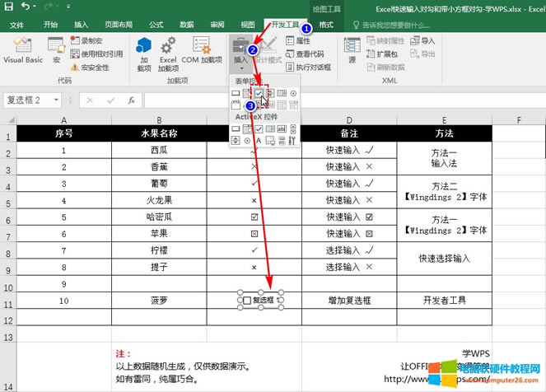This screenshot has height=392, width=546.
Task: Select the form control checkbox icon
Action: (259, 94)
